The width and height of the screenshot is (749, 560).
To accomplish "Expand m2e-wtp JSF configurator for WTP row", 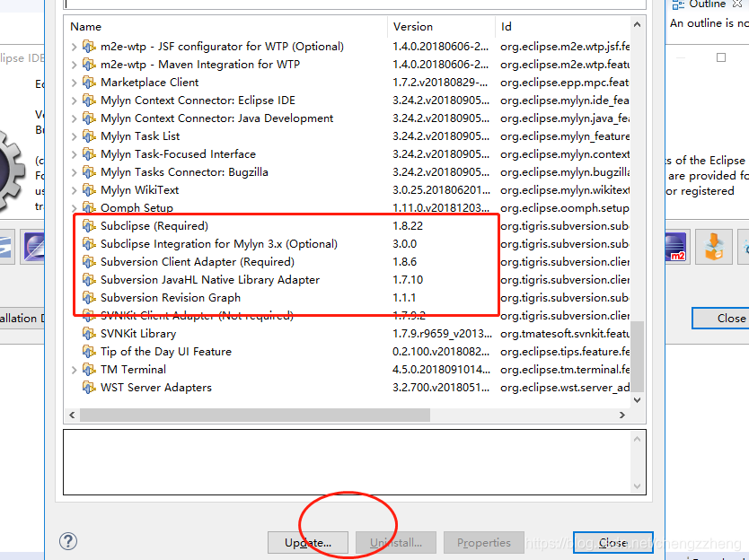I will 74,47.
